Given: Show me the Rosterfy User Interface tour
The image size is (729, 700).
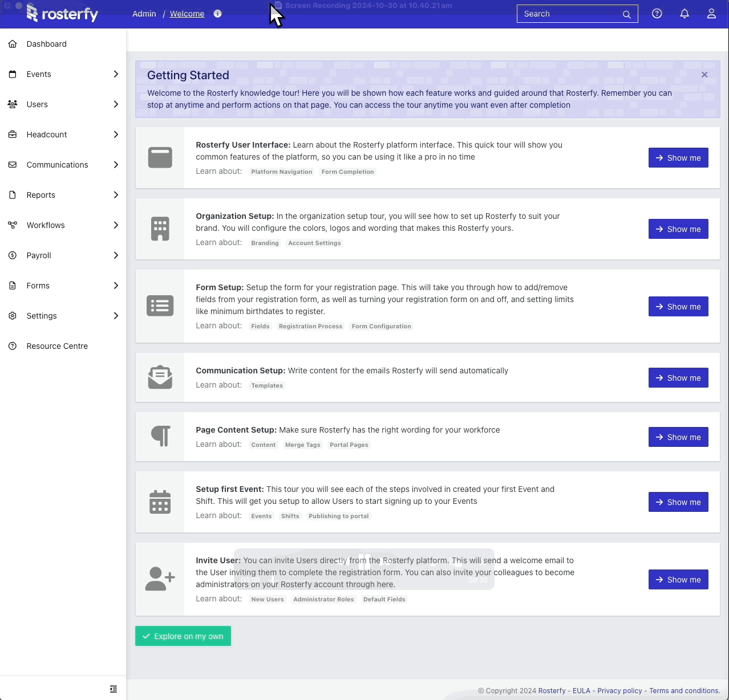Looking at the screenshot, I should click(x=678, y=158).
